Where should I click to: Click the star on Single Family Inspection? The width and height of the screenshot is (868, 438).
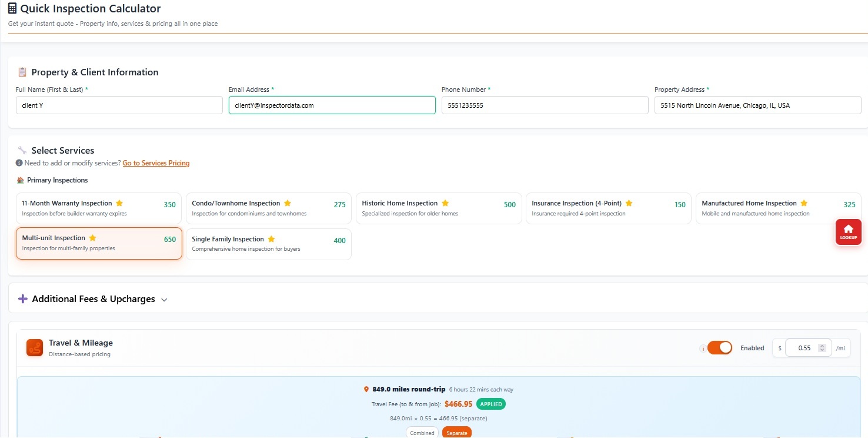271,239
